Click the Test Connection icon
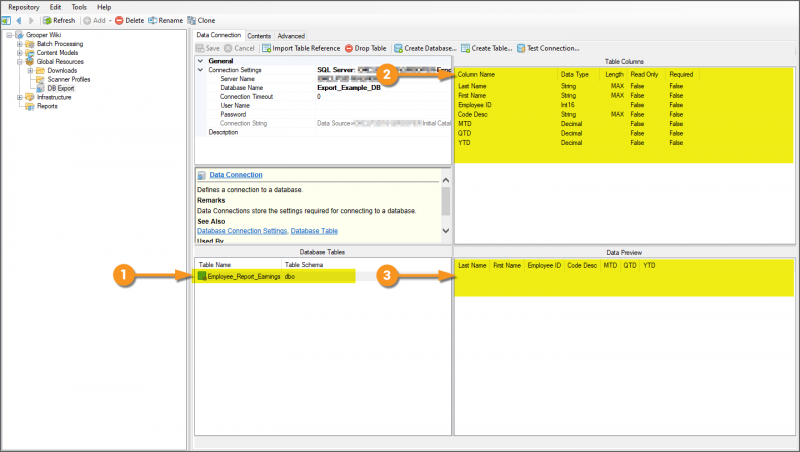The height and width of the screenshot is (452, 800). pos(521,48)
